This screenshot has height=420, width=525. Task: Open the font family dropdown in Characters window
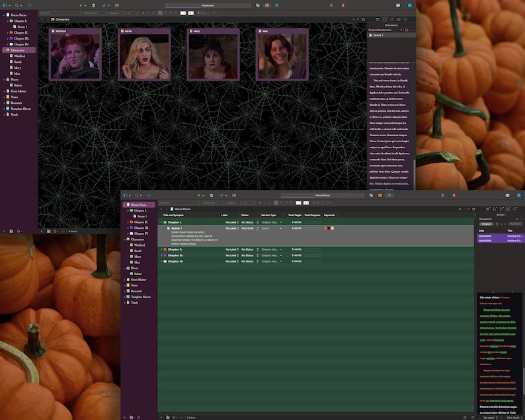[95, 13]
